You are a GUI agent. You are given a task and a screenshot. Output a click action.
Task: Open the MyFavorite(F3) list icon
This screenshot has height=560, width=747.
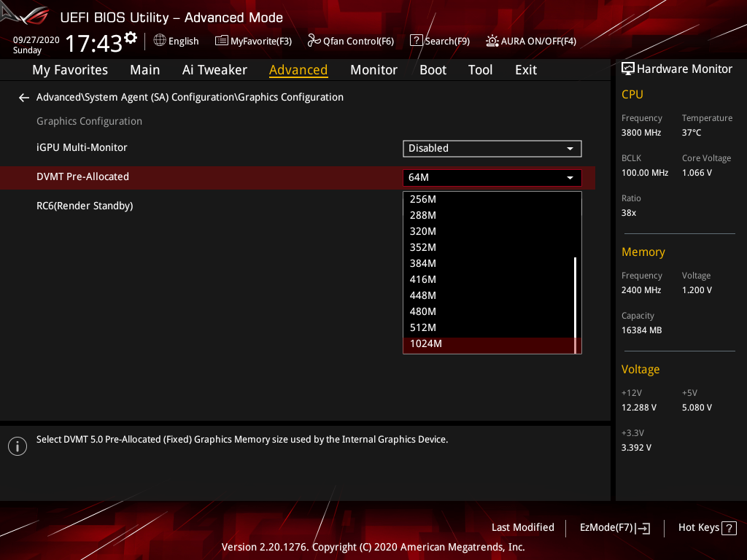click(222, 41)
